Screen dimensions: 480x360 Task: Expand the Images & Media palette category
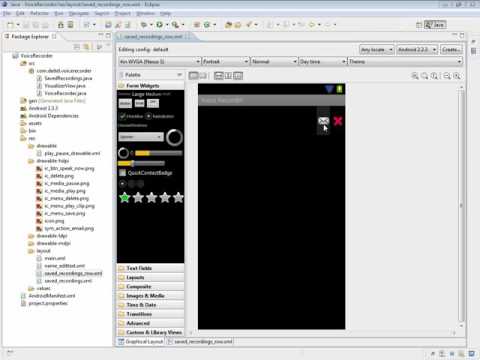(x=151, y=296)
